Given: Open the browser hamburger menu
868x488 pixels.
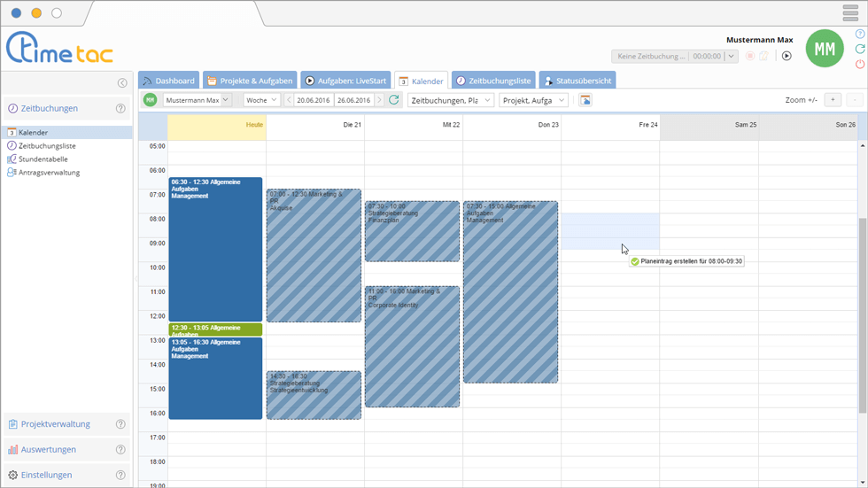Looking at the screenshot, I should [850, 12].
